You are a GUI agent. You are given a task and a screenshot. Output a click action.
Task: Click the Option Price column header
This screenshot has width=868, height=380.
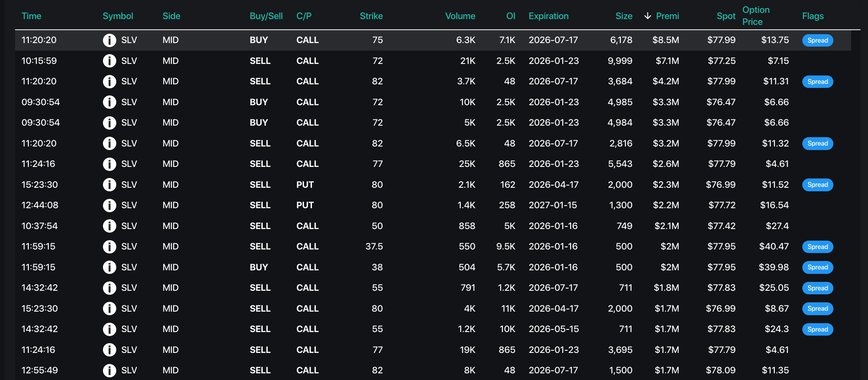click(x=756, y=16)
